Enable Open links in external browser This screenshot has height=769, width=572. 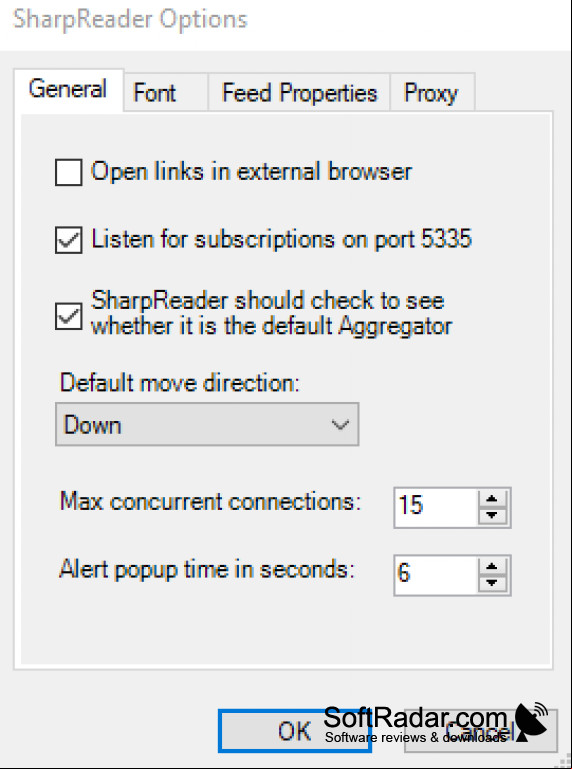pyautogui.click(x=69, y=173)
